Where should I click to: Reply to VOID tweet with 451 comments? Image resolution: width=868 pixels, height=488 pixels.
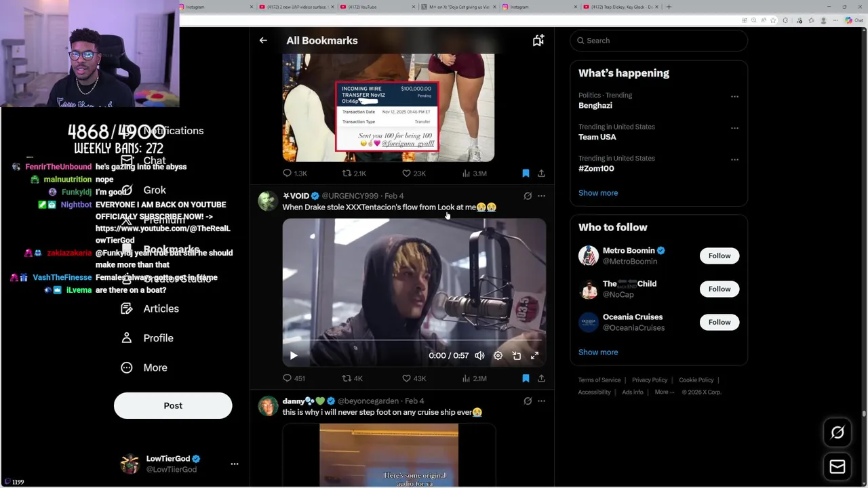pos(294,378)
